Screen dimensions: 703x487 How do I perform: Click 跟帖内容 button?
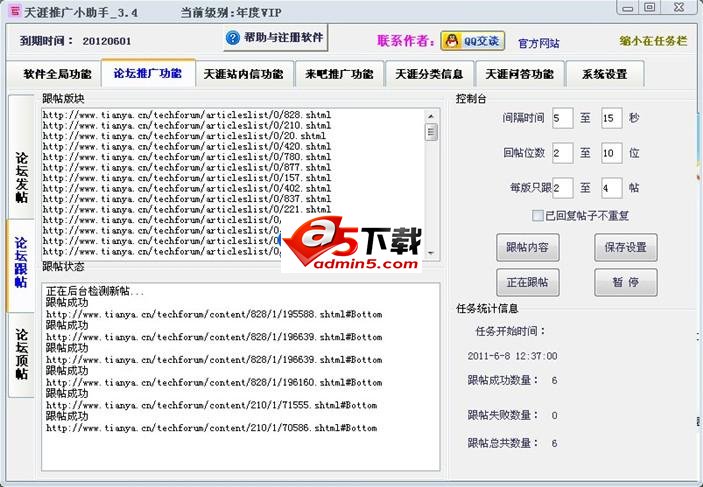point(527,247)
